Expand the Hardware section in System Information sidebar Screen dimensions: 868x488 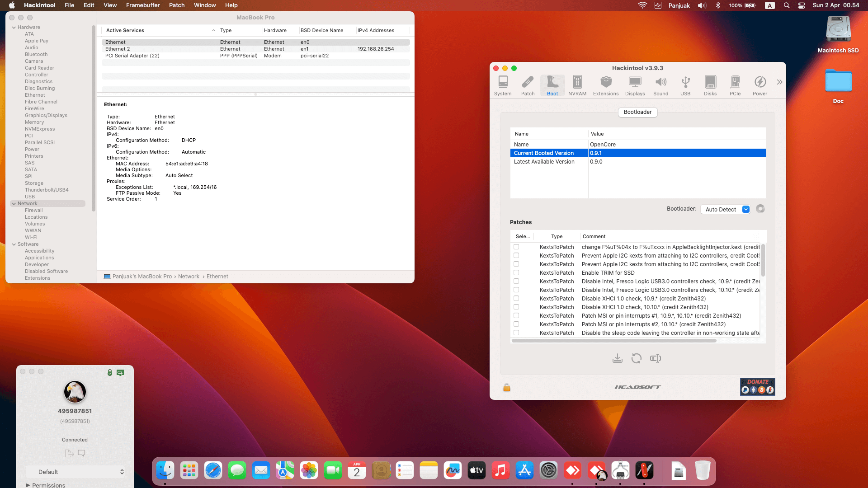[x=15, y=27]
